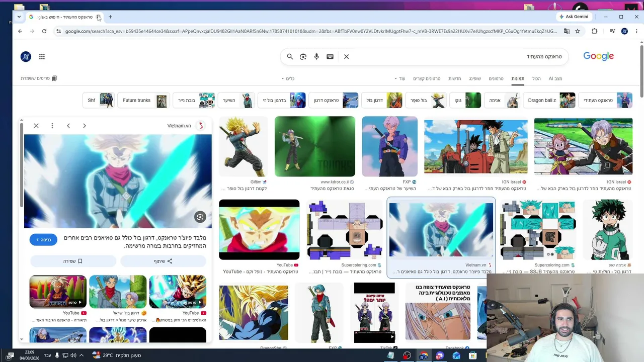Select the Dragon ball z filter chip

pyautogui.click(x=549, y=101)
